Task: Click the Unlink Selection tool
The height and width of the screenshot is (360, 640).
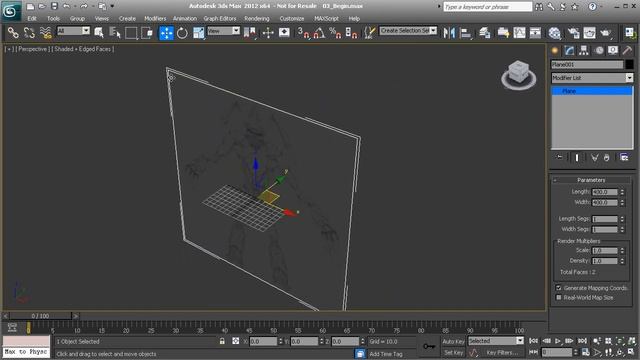Action: (29, 32)
